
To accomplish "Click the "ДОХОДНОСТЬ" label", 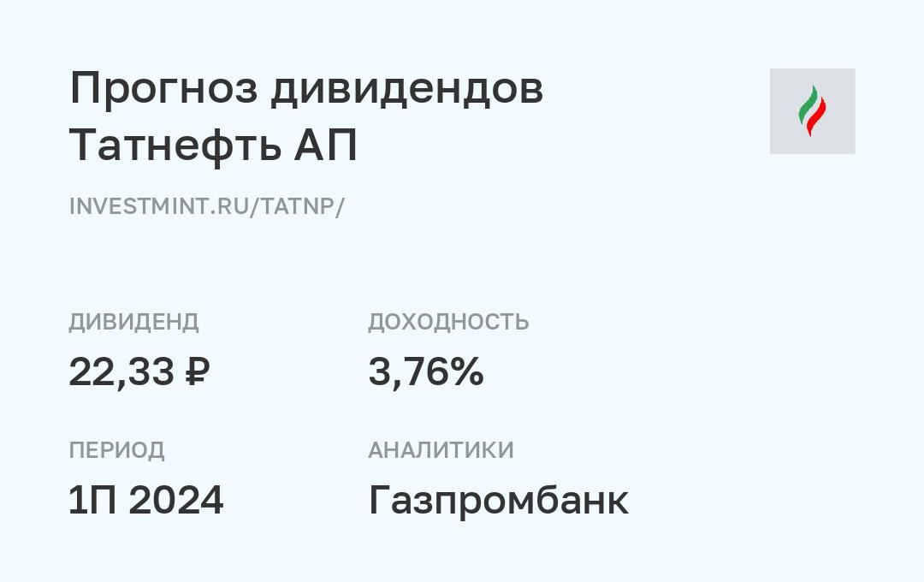I will click(448, 322).
